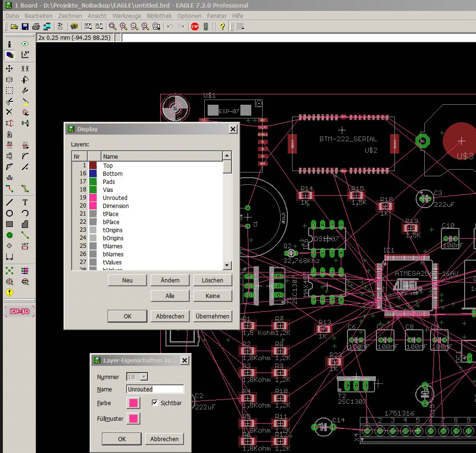Open the Nummer dropdown
The image size is (476, 453).
pos(144,377)
